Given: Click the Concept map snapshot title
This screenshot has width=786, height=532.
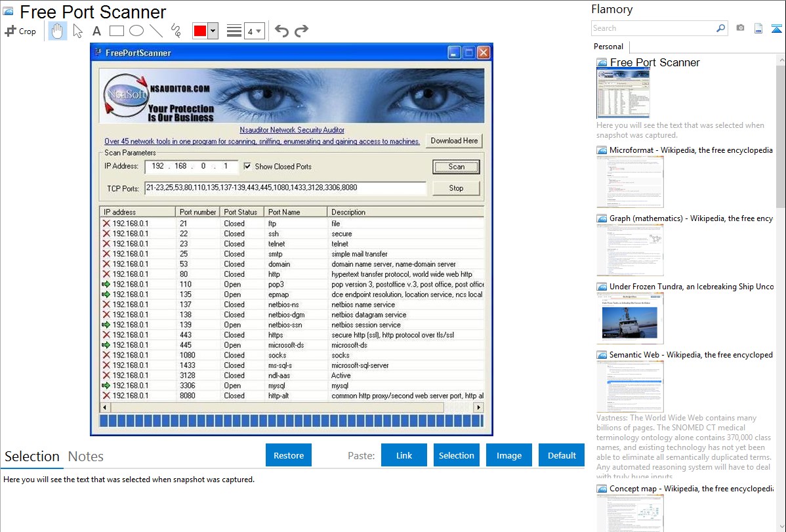Looking at the screenshot, I should coord(692,489).
